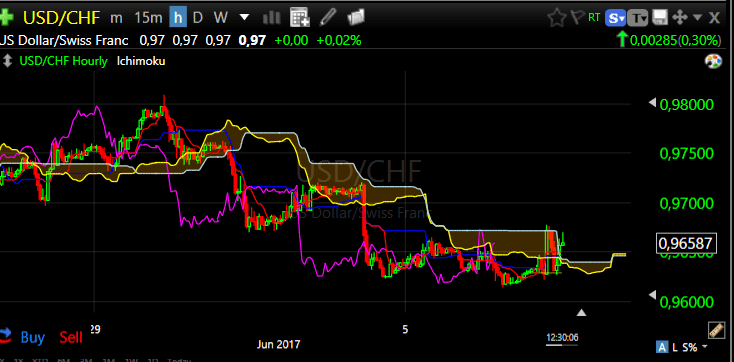Click the four-arrow move window icon

(x=679, y=18)
